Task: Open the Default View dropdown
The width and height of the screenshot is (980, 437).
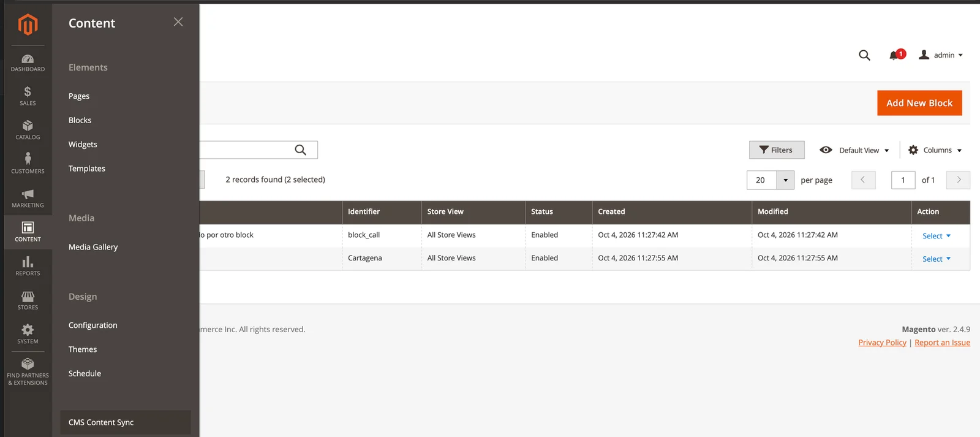Action: [x=854, y=150]
